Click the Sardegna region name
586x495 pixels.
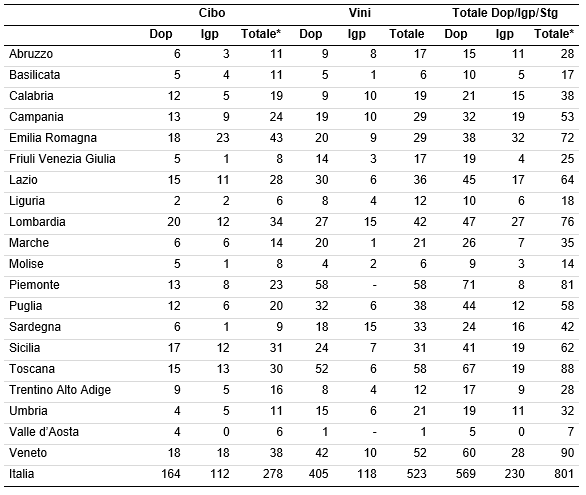point(35,327)
